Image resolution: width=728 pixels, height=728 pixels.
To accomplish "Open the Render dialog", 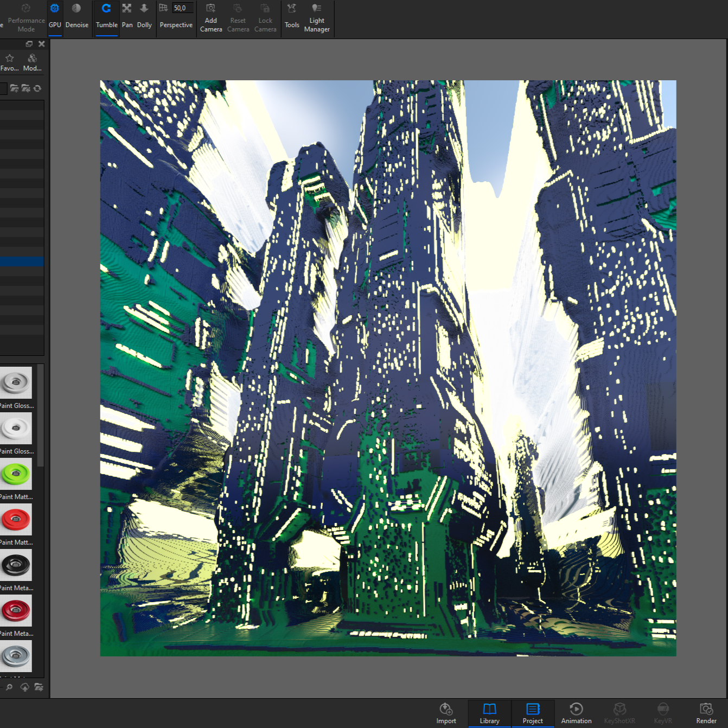I will (706, 713).
